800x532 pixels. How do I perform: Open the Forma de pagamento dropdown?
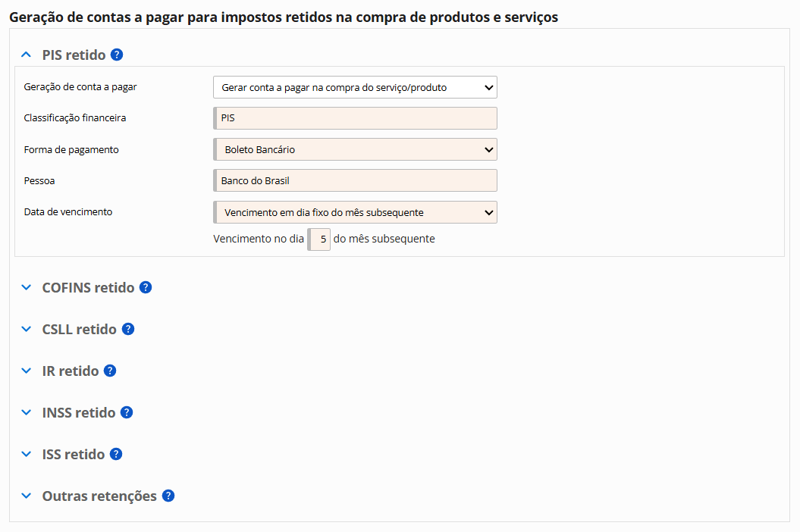coord(355,149)
